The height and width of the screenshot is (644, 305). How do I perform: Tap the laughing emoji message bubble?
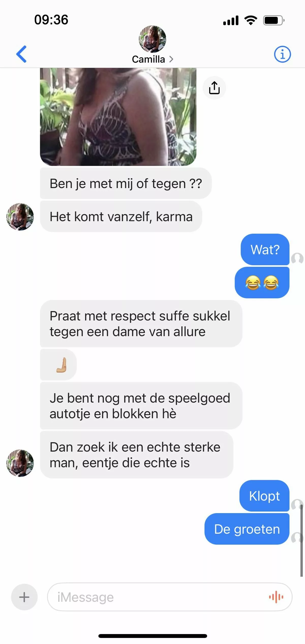262,282
